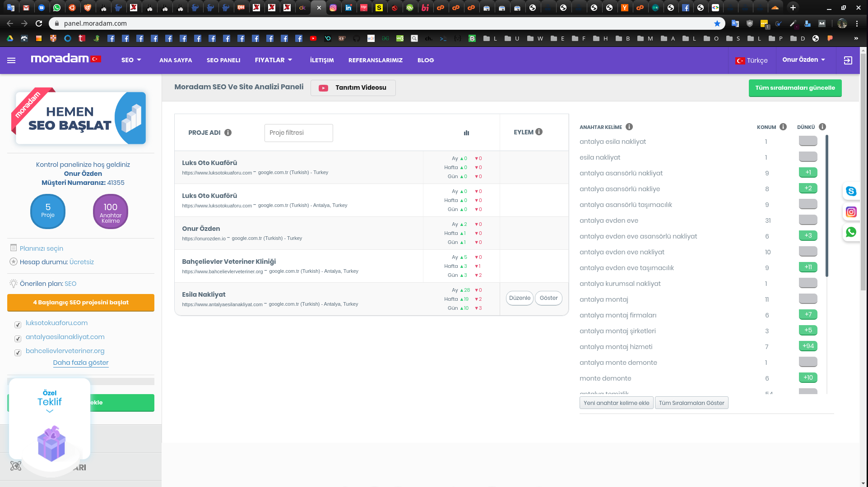This screenshot has height=487, width=868.
Task: Click Yeni anahtar kelime ekle button
Action: [x=616, y=403]
